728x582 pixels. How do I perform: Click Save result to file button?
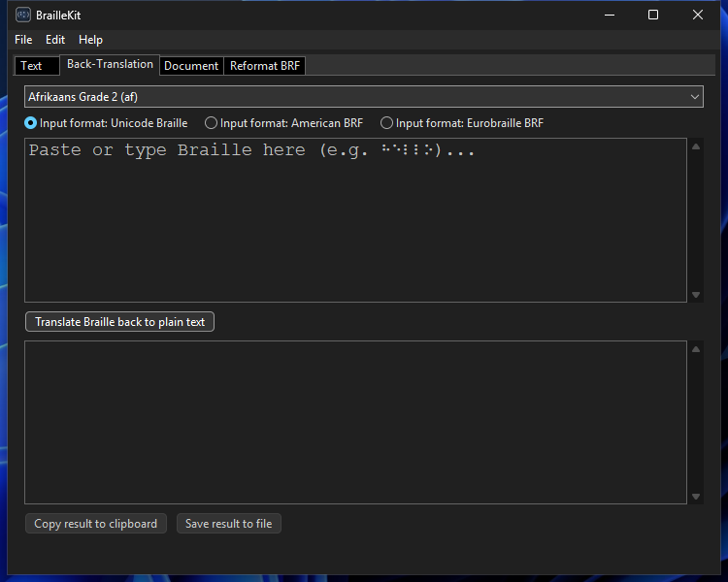[x=228, y=524]
